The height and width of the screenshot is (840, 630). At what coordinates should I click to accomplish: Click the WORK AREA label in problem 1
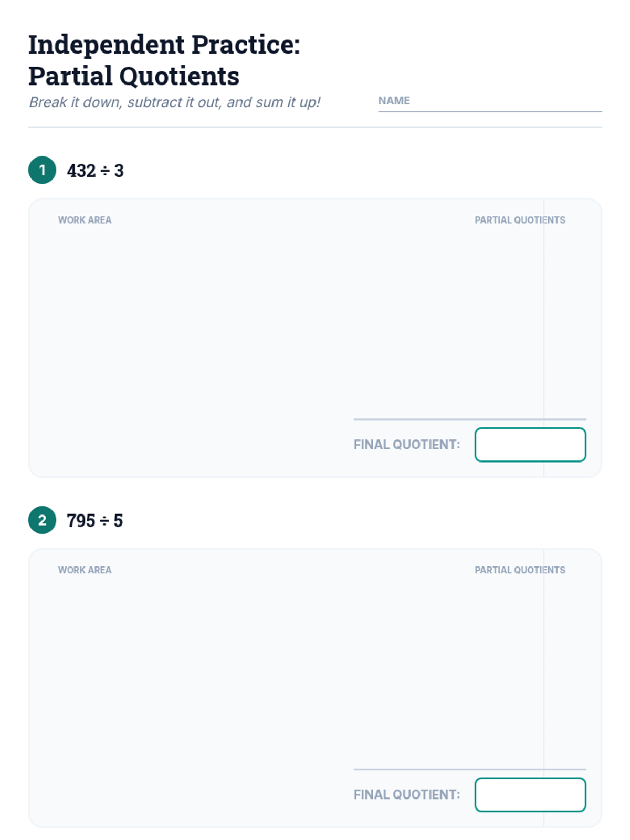coord(85,220)
